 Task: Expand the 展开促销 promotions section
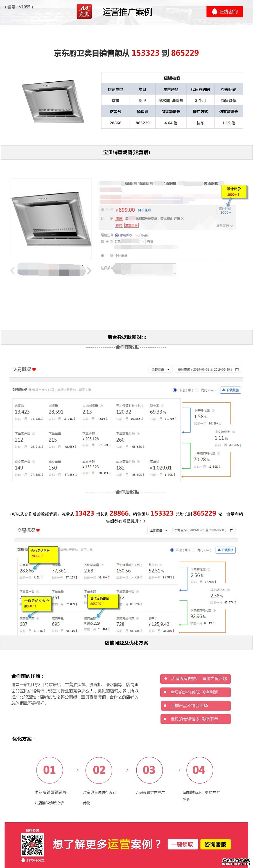225,225
